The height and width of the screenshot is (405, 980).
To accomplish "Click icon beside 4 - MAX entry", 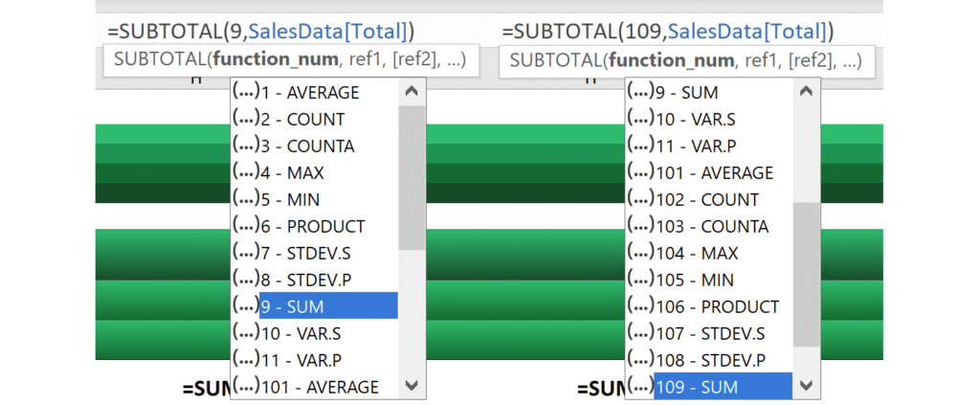I will point(246,173).
